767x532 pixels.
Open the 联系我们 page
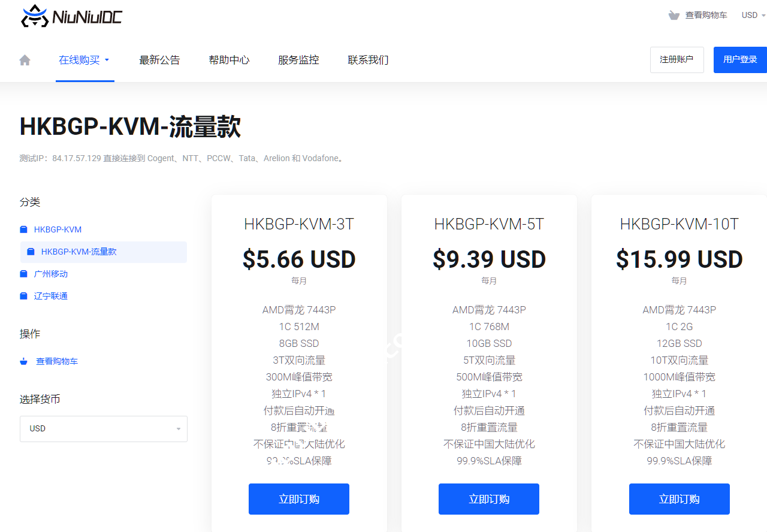click(x=368, y=59)
